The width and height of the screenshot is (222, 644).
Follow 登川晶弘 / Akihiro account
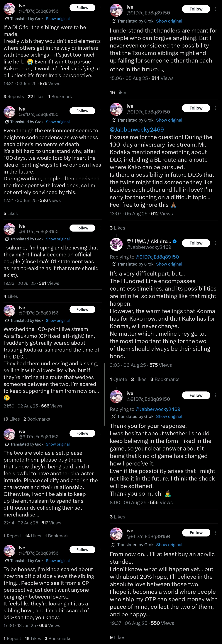tap(196, 243)
